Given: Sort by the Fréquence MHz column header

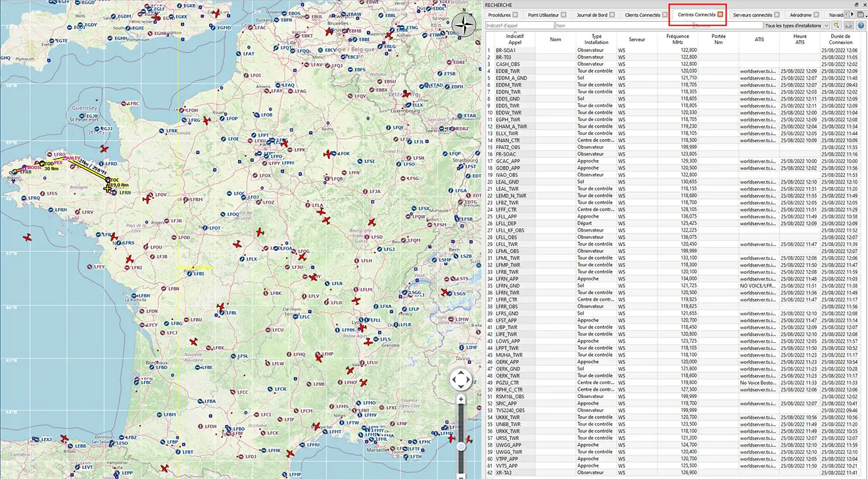Looking at the screenshot, I should coord(677,39).
